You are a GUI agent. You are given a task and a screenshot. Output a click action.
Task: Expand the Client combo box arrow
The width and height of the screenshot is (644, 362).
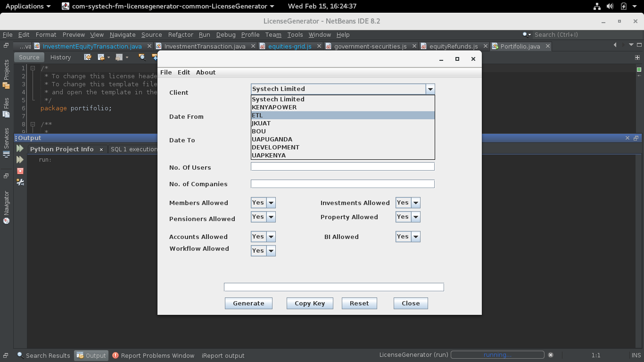tap(430, 89)
